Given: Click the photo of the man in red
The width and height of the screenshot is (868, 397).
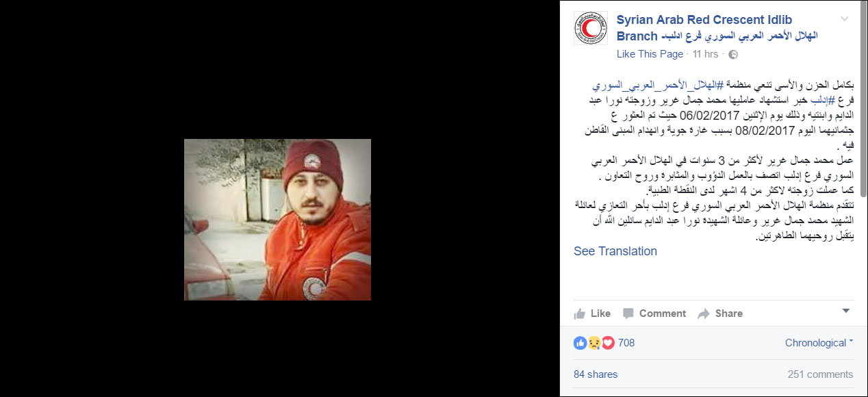Looking at the screenshot, I should (277, 220).
